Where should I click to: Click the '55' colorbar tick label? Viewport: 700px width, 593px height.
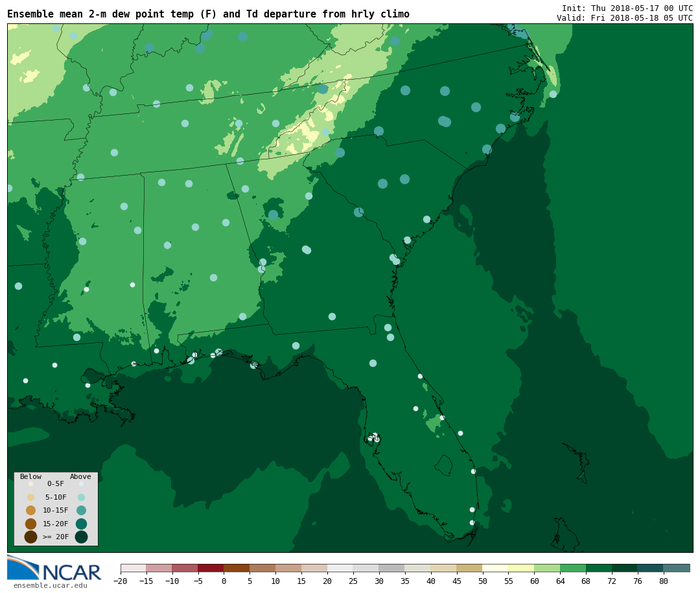pyautogui.click(x=509, y=581)
